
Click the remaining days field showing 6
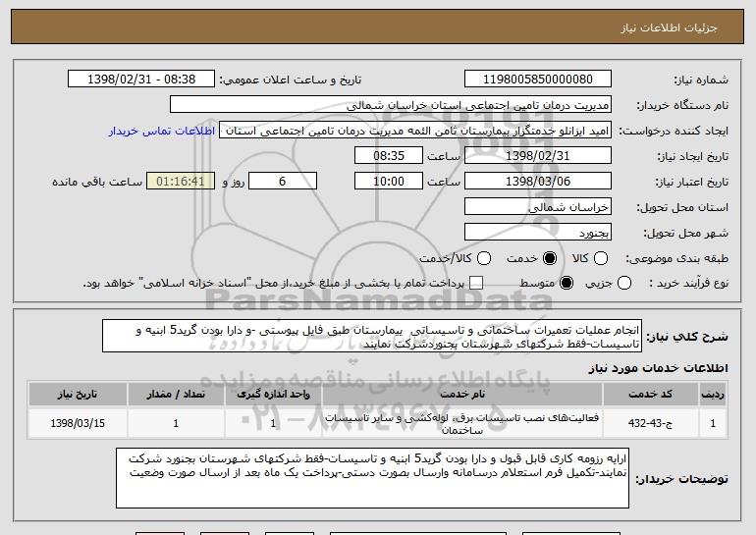point(283,182)
